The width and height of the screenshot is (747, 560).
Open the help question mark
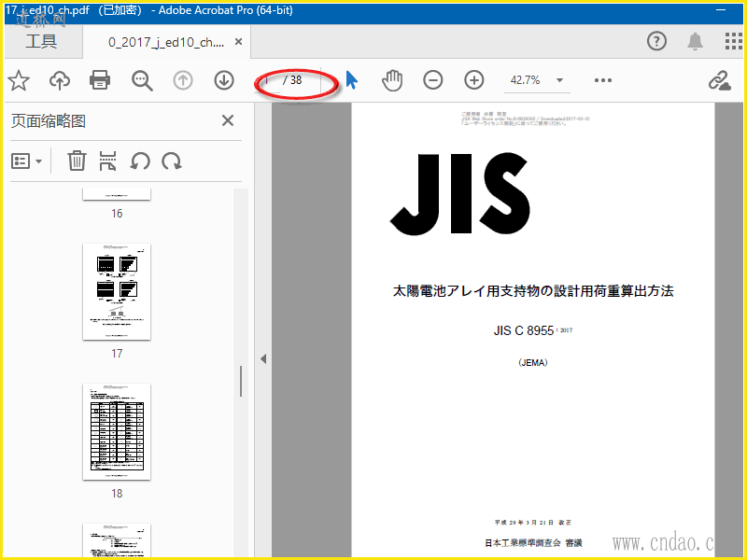656,41
